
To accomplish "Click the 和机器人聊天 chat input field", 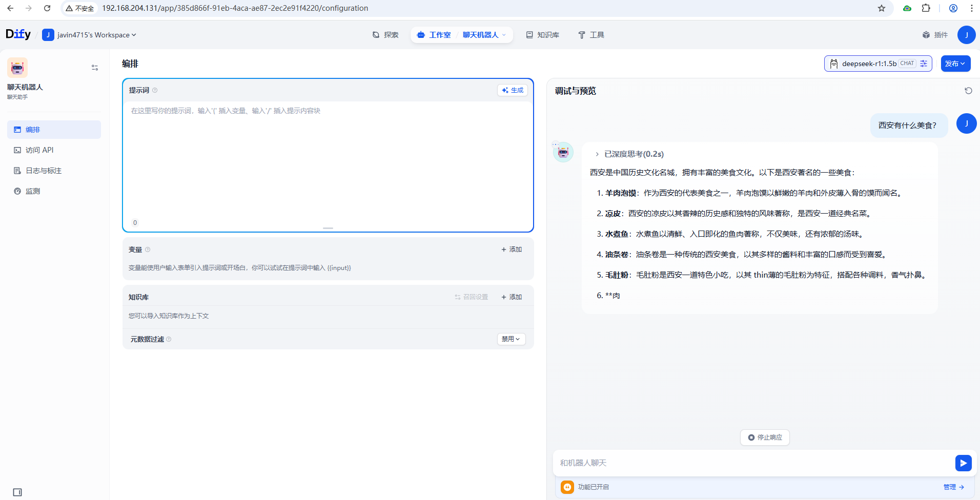I will pos(753,463).
